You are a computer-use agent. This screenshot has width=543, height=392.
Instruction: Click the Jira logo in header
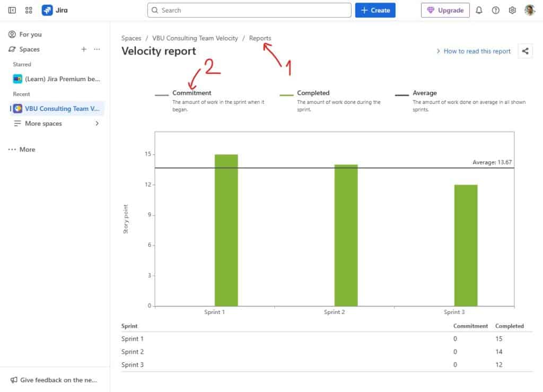click(x=55, y=10)
